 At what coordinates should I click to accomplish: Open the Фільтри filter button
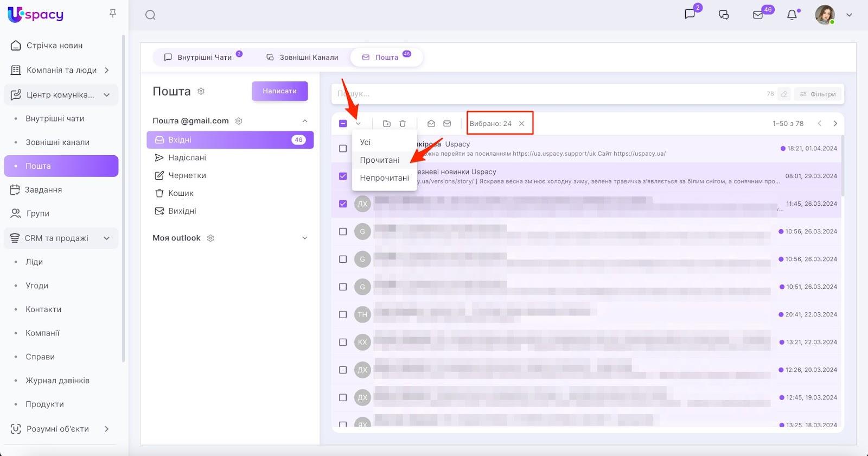tap(818, 94)
